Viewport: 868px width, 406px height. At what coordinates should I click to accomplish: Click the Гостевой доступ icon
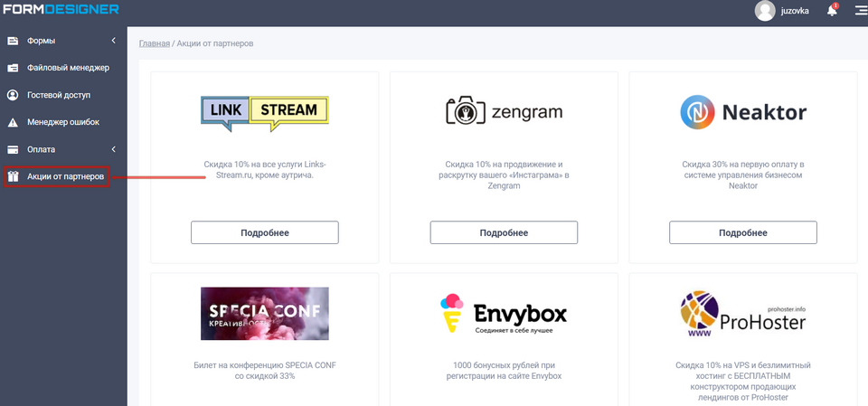pos(13,95)
